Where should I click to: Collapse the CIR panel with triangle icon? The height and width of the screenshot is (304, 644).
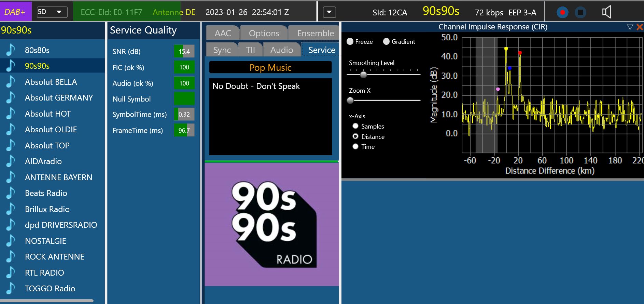click(x=630, y=27)
